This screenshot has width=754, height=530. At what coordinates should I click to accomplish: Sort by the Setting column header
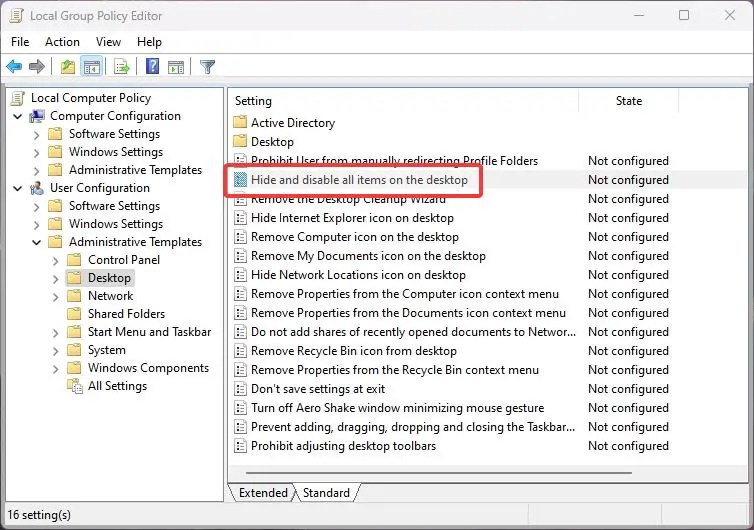(403, 101)
